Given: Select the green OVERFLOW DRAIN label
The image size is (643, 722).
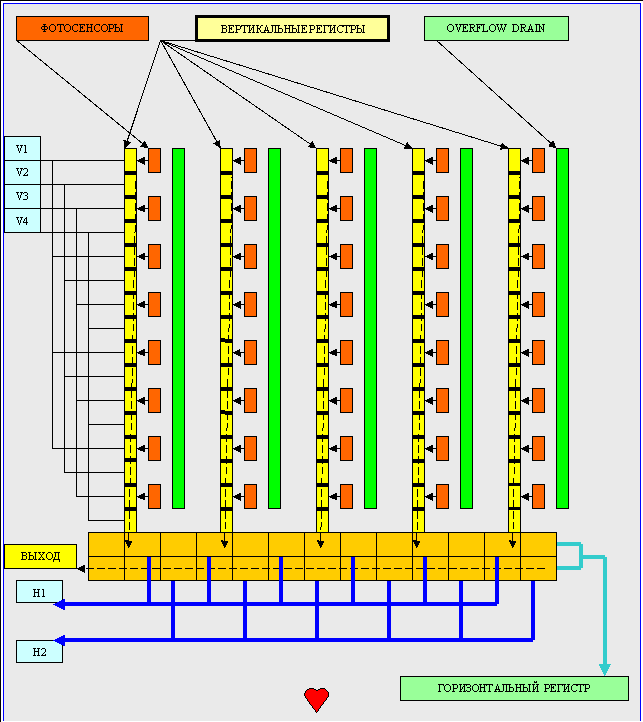Looking at the screenshot, I should [x=496, y=28].
